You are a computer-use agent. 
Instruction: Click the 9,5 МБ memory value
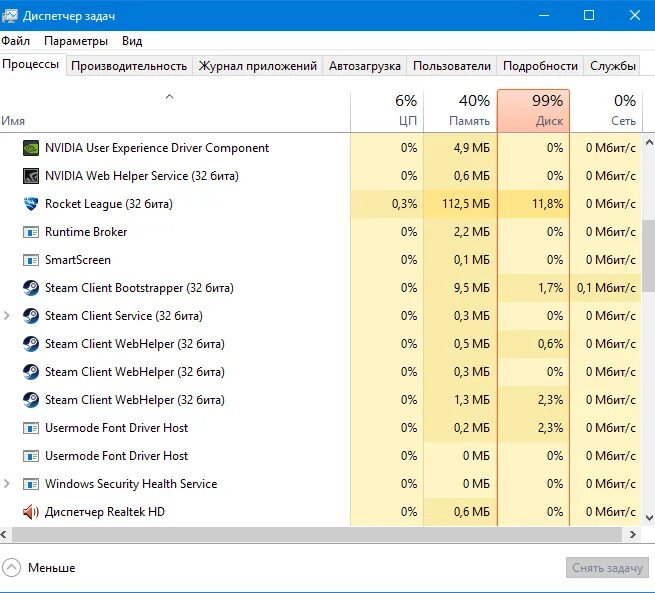472,288
